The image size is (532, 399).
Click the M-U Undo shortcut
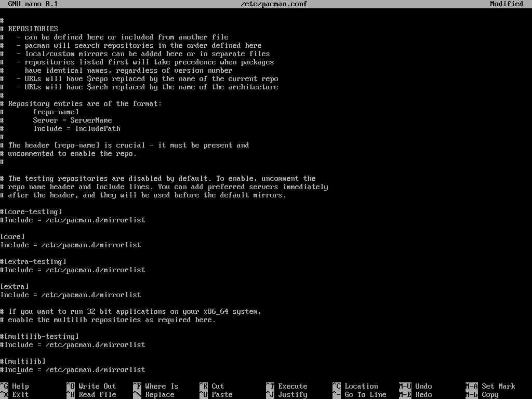(x=416, y=386)
